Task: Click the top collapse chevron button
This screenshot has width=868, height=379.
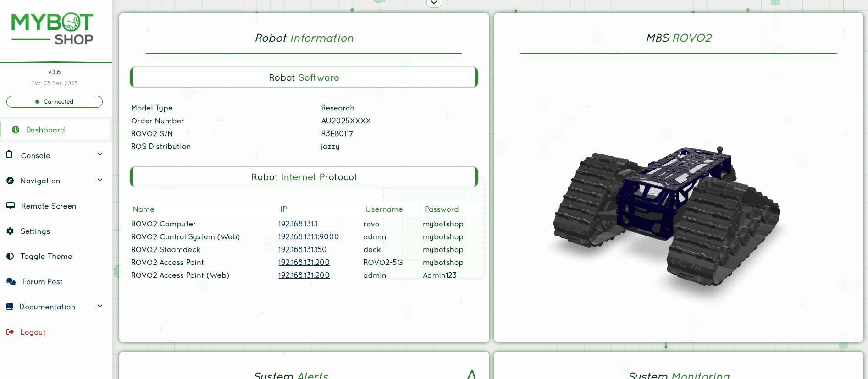Action: point(434,3)
